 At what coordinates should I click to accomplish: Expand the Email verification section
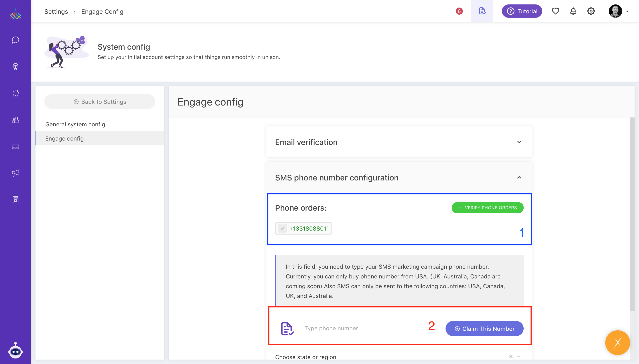(399, 142)
